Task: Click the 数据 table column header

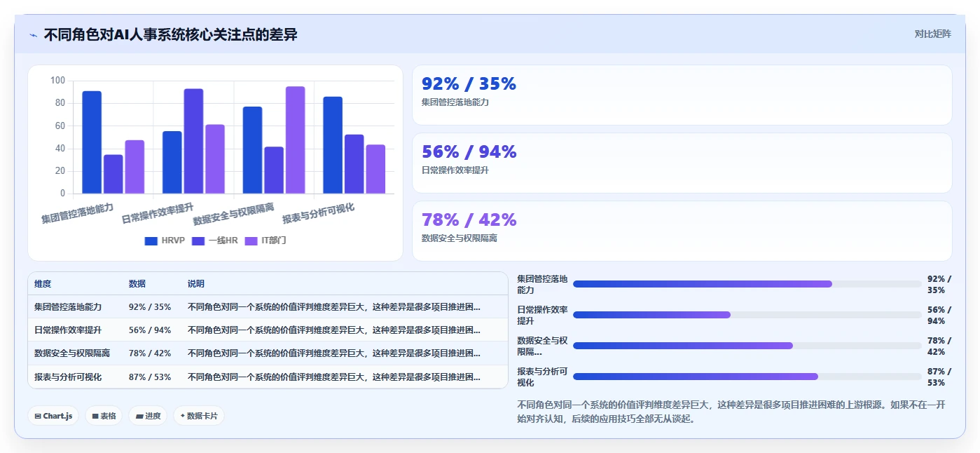Action: point(137,284)
